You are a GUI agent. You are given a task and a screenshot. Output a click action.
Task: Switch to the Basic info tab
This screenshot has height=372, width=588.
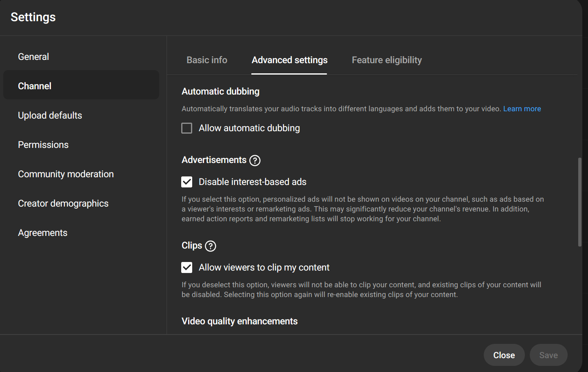207,60
